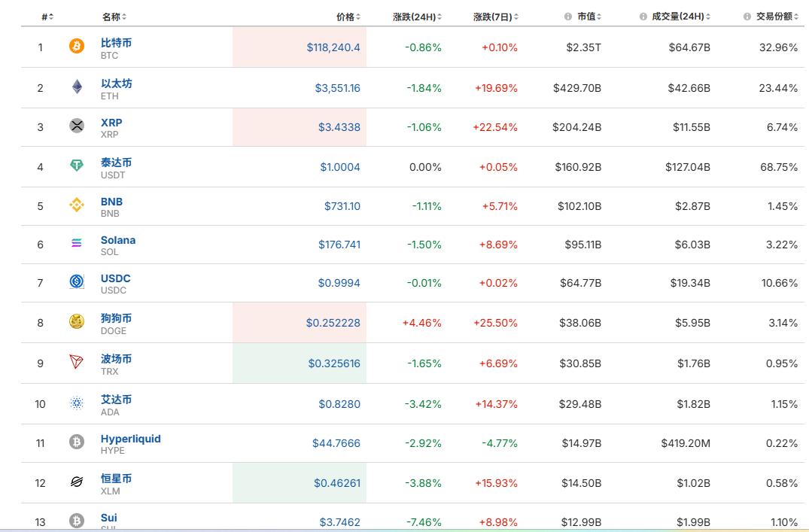
Task: Click Dogecoin price $0.252228
Action: [x=333, y=323]
